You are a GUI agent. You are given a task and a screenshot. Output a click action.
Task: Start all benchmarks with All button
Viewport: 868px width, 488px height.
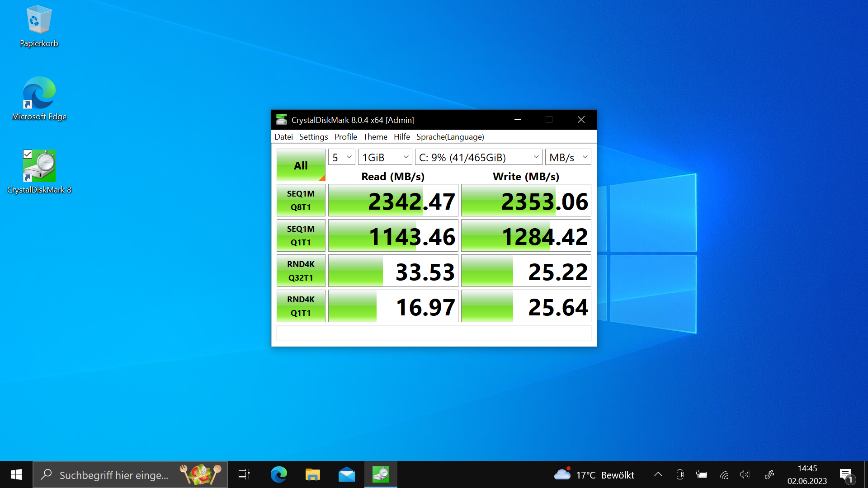pyautogui.click(x=301, y=165)
